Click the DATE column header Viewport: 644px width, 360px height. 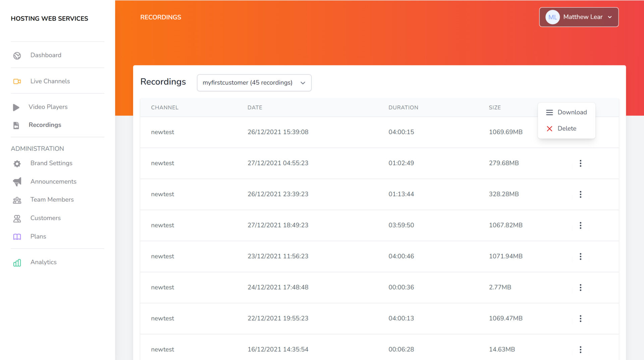coord(255,108)
